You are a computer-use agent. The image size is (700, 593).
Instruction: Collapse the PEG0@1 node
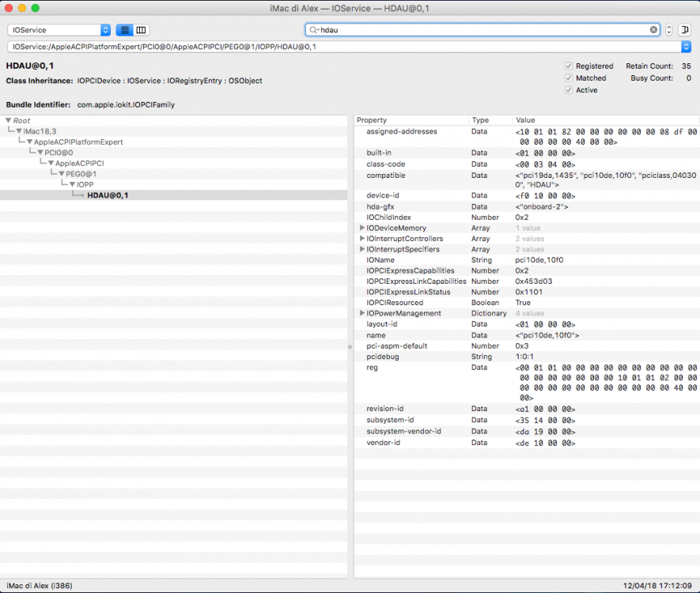(x=62, y=174)
